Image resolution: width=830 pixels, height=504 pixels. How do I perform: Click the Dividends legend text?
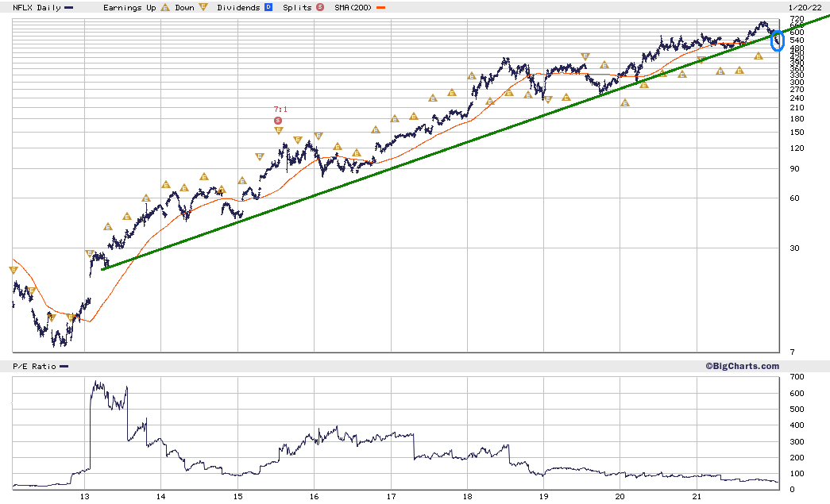(x=239, y=7)
